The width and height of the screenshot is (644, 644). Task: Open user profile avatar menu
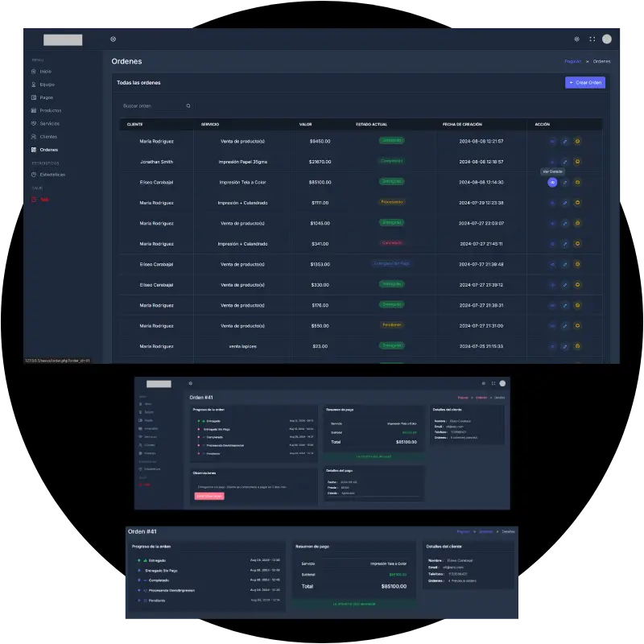tap(607, 39)
